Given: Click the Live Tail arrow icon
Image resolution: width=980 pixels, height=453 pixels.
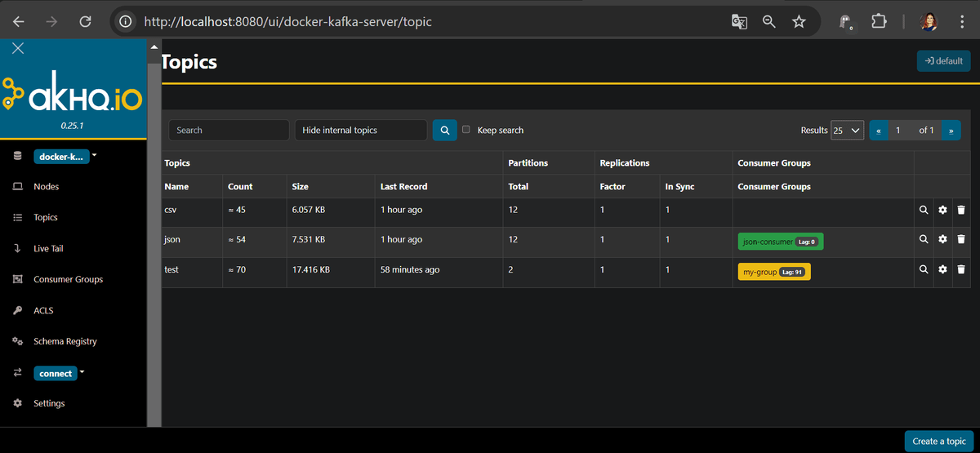Looking at the screenshot, I should pos(18,249).
